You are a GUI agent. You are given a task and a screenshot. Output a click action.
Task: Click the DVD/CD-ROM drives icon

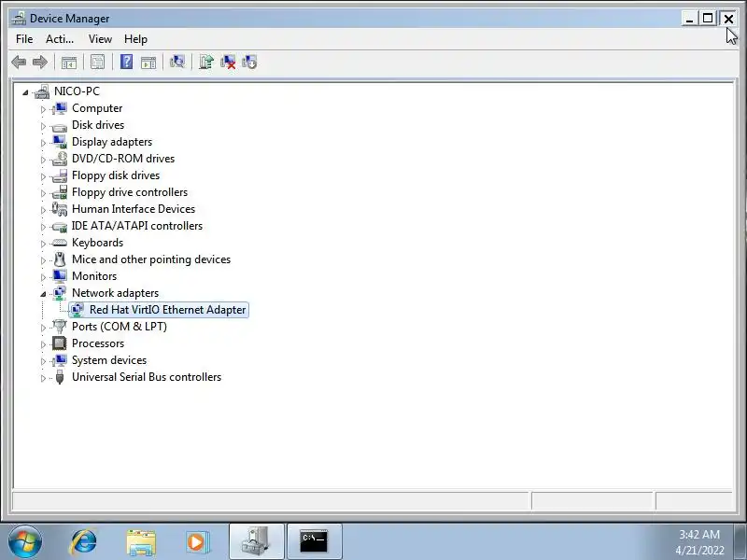pos(60,159)
